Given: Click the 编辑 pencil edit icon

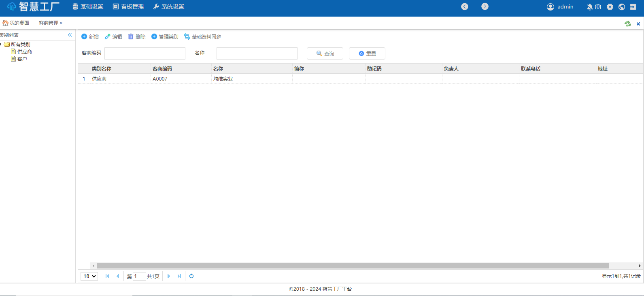Looking at the screenshot, I should 107,36.
